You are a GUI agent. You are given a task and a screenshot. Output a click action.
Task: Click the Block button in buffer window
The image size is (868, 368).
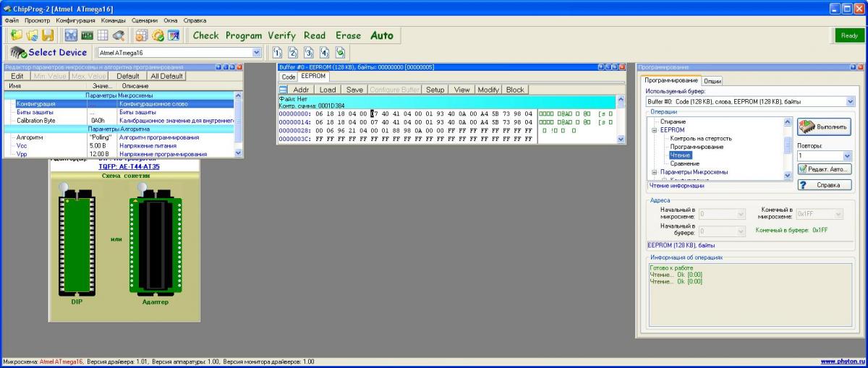(x=515, y=90)
